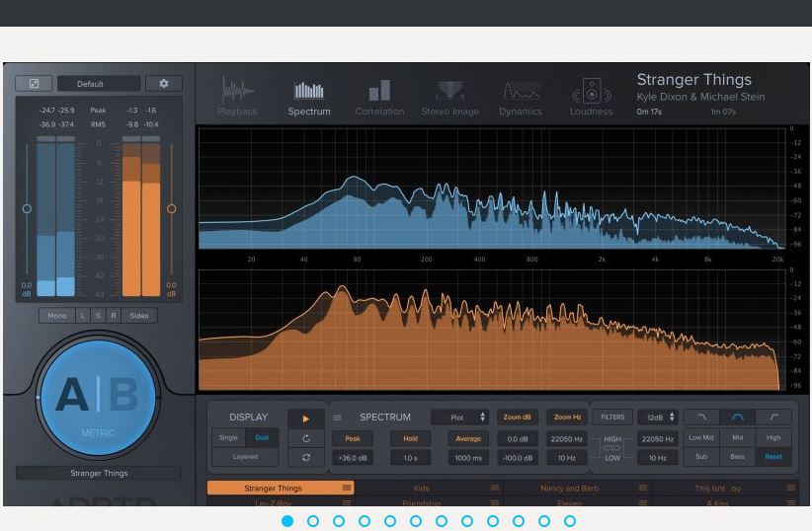
Task: Go to the second carousel dot
Action: tap(313, 521)
